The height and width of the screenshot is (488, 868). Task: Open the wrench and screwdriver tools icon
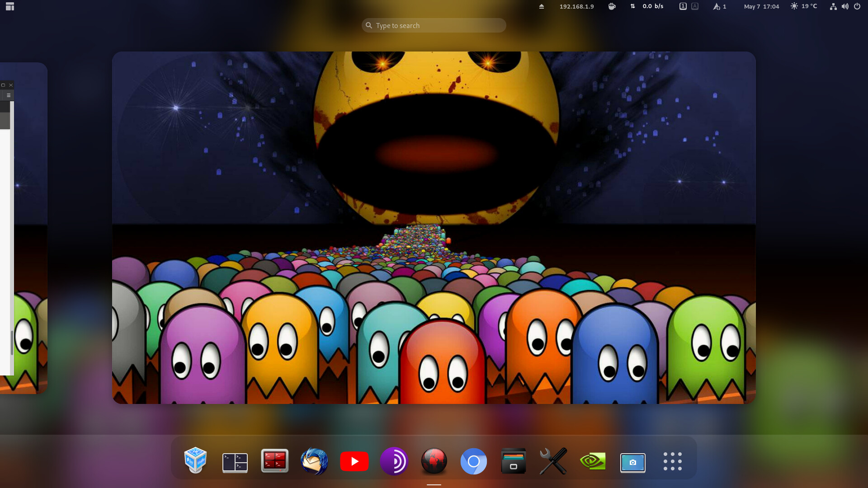(553, 461)
